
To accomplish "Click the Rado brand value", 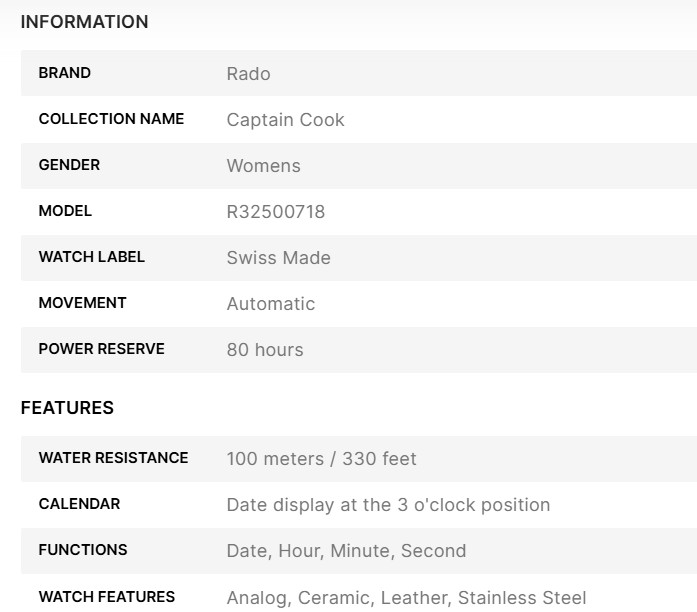I will [x=248, y=74].
